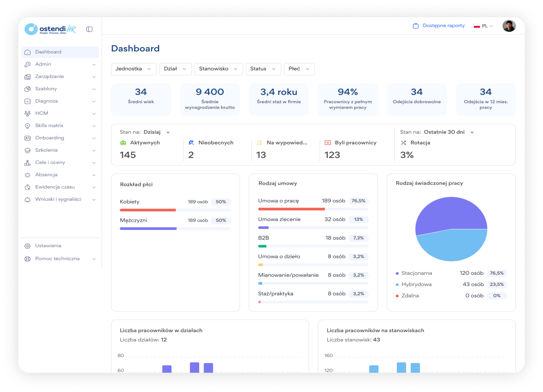543x392 pixels.
Task: Click the user profile avatar
Action: (x=509, y=26)
